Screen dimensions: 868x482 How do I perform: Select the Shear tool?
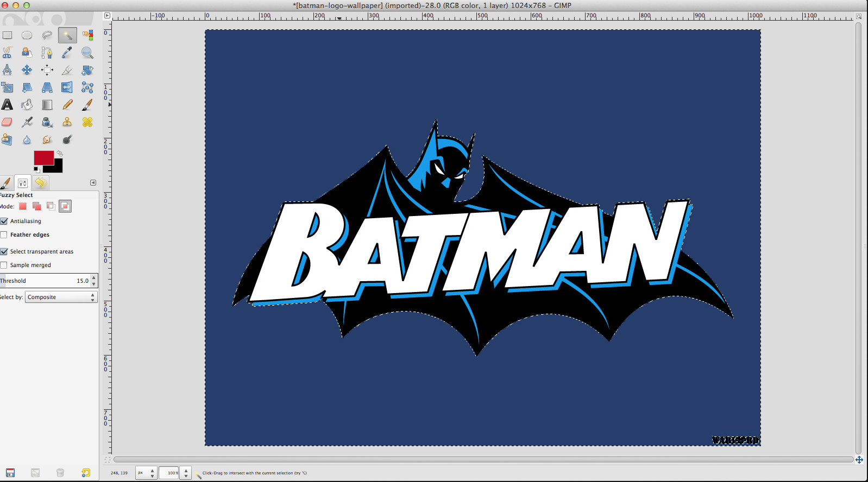click(27, 87)
